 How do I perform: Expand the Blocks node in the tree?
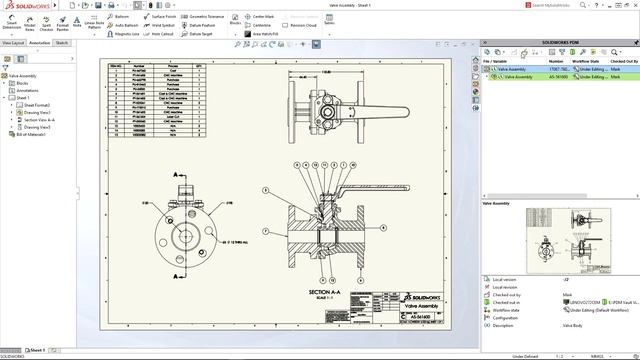(x=4, y=83)
